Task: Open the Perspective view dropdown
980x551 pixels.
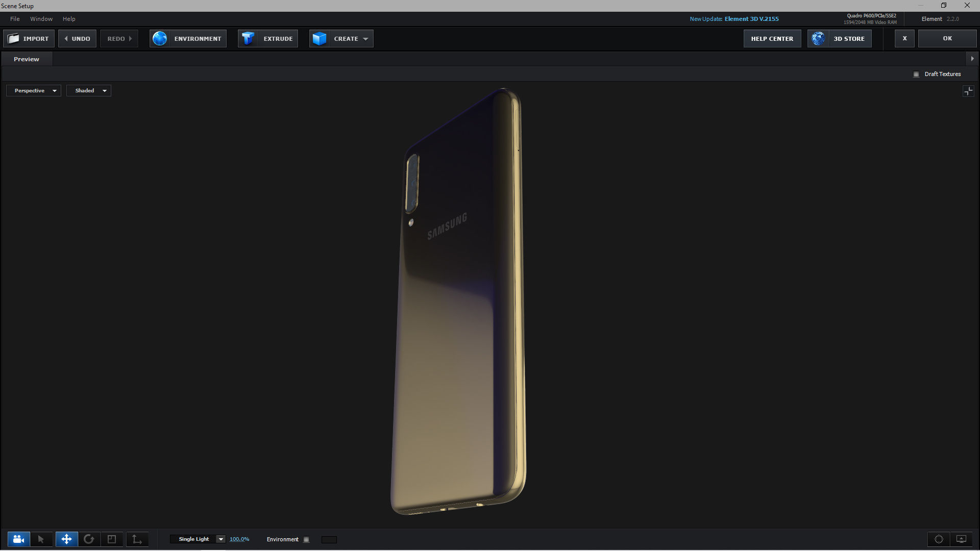Action: click(x=34, y=91)
